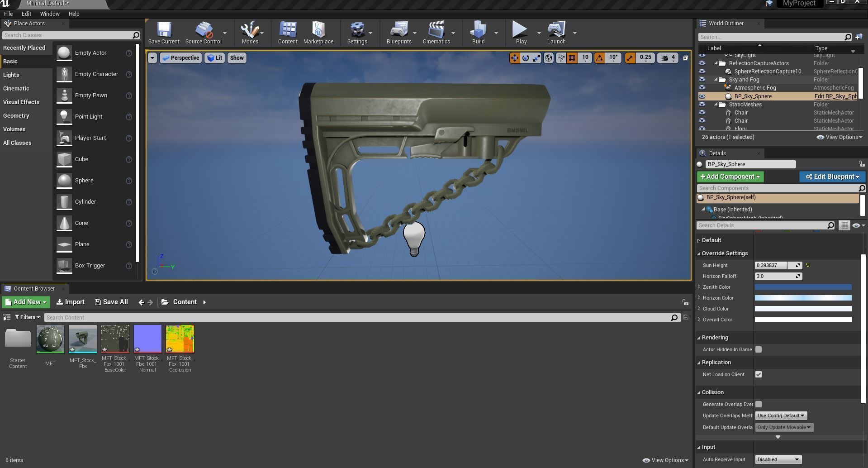Toggle world/local coordinate space globe icon

pyautogui.click(x=548, y=58)
